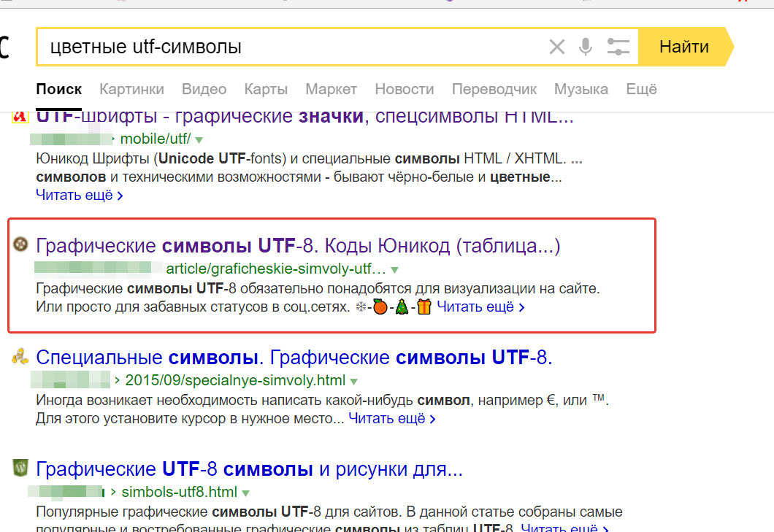
Task: Open Графические UTF-8 символы и рисунки result
Action: pyautogui.click(x=249, y=469)
